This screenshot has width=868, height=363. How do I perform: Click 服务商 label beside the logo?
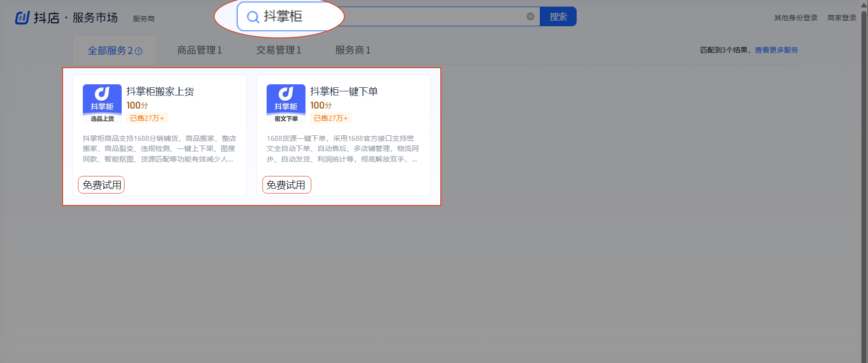tap(144, 19)
